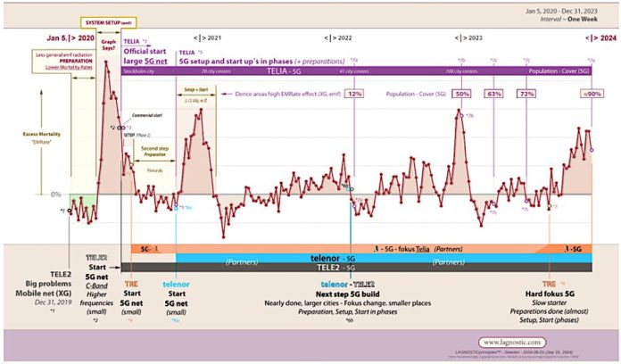
Task: Click the 2023 mortality peak near 50% line
Action: [x=459, y=110]
